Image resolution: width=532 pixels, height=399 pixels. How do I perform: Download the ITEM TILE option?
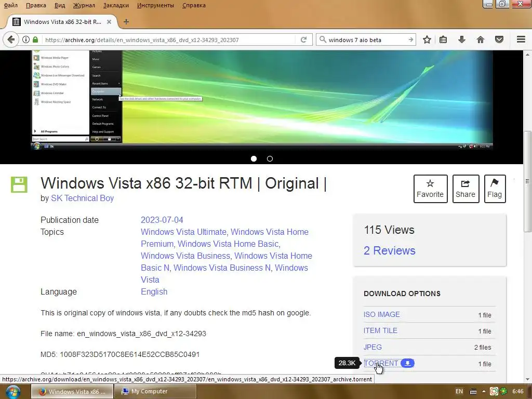380,331
